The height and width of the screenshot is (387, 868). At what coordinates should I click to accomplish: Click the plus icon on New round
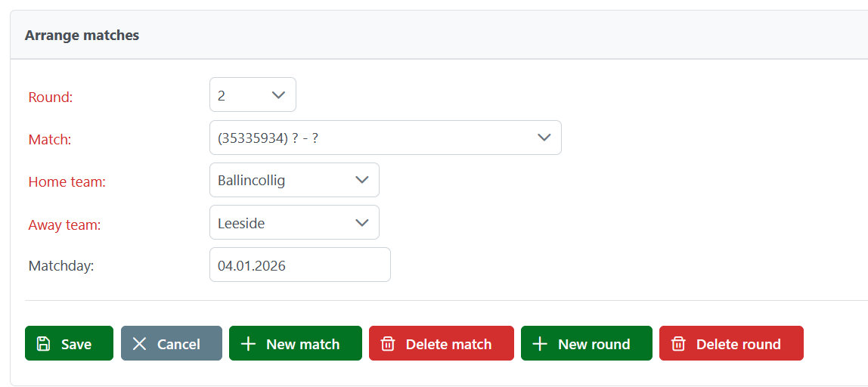point(540,344)
